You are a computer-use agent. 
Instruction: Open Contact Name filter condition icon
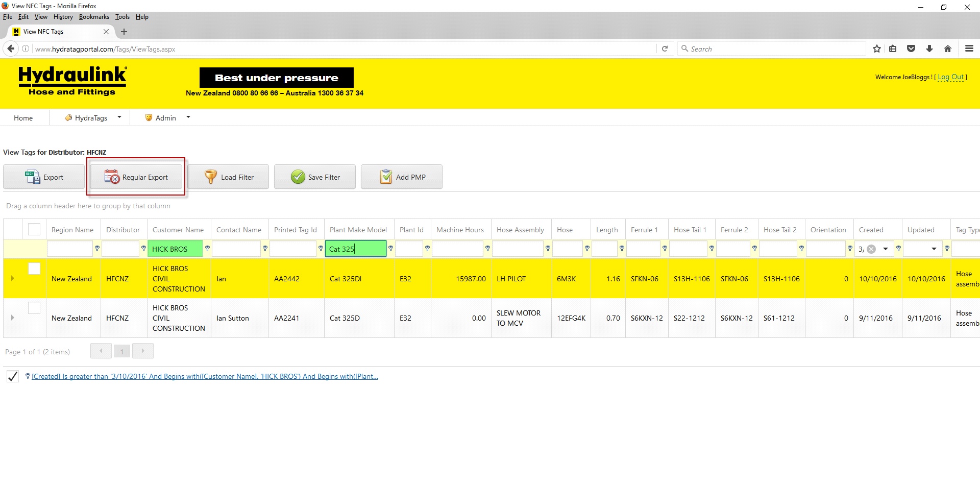(265, 249)
